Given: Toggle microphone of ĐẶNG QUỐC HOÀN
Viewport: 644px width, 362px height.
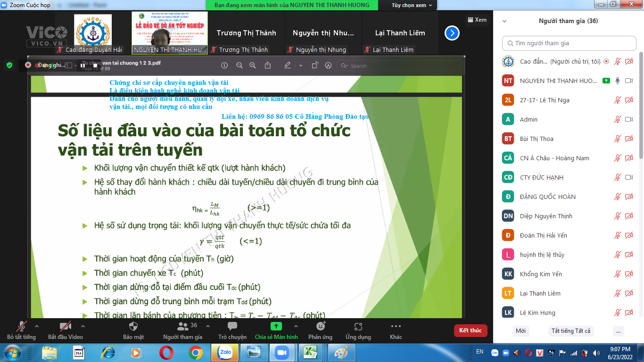Looking at the screenshot, I should [x=618, y=197].
